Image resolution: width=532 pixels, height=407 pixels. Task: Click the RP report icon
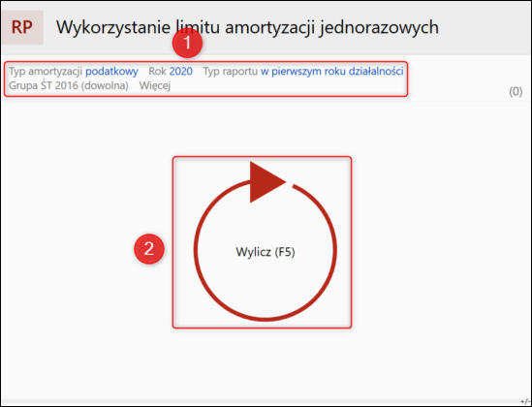click(x=22, y=27)
